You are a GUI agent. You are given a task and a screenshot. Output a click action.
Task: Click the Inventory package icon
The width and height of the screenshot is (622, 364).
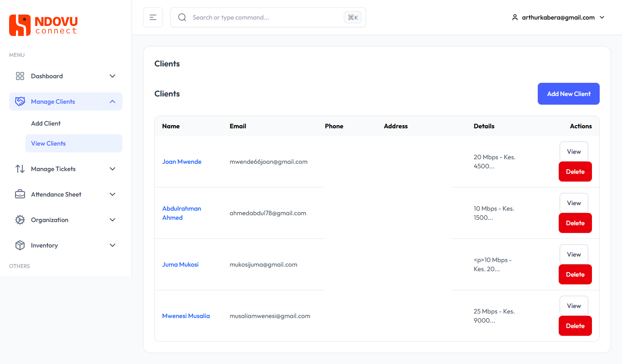click(20, 245)
